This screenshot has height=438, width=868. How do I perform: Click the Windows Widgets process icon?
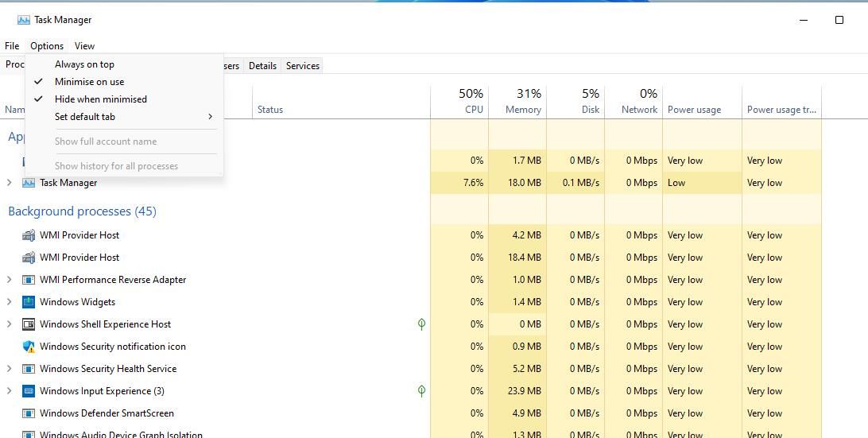pyautogui.click(x=29, y=302)
